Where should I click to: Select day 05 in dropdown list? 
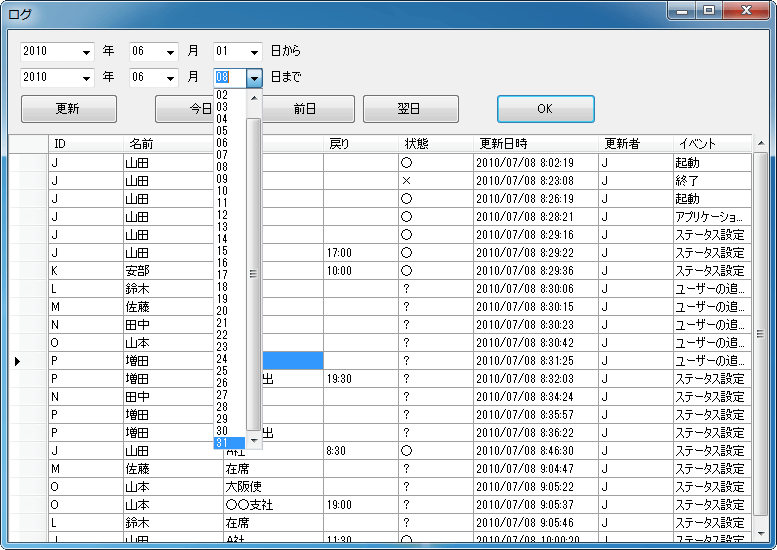[229, 131]
